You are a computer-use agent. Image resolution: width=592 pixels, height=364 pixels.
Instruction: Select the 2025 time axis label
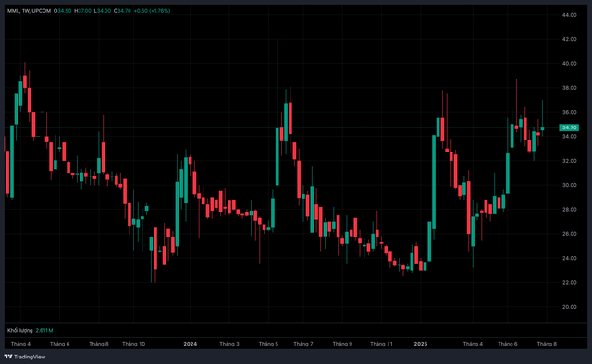(421, 344)
